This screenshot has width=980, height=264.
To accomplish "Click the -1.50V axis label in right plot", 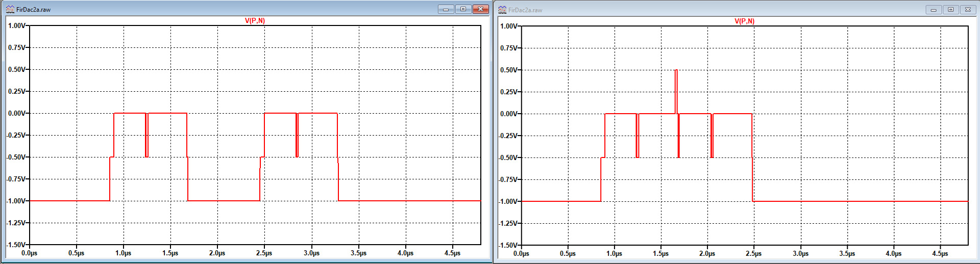I will pos(508,245).
